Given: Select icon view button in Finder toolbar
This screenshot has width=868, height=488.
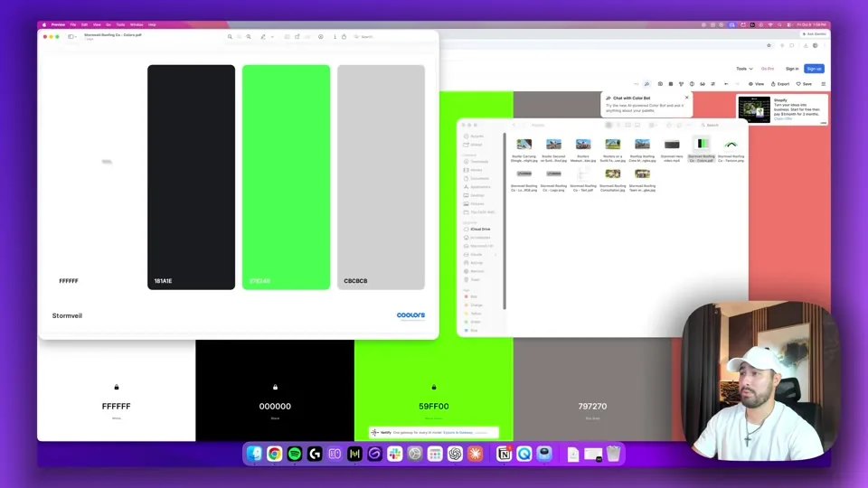Looking at the screenshot, I should point(609,125).
